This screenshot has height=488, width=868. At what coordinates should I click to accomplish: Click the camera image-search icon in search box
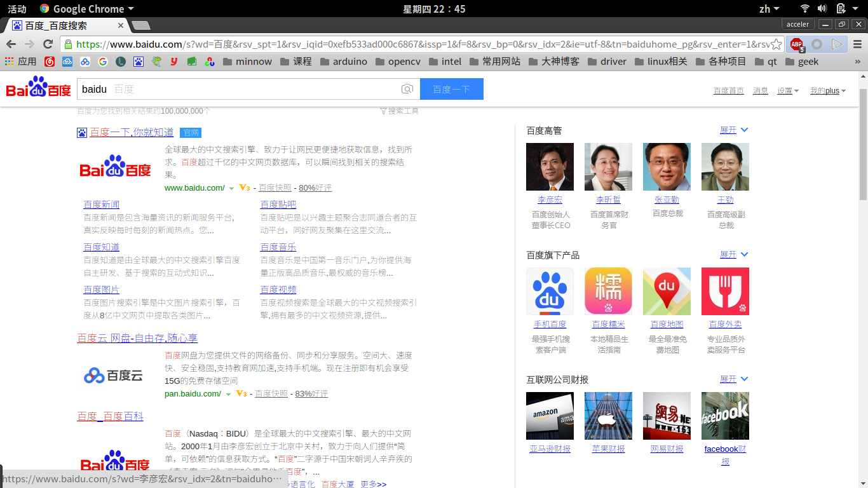click(x=407, y=89)
